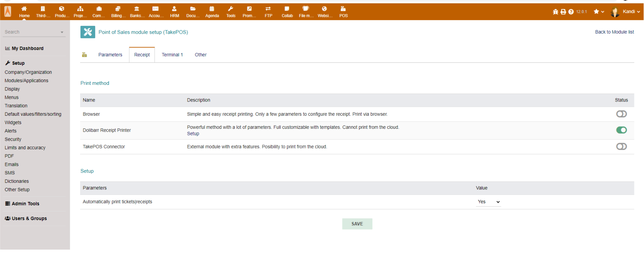Open Limits and accuracy setup
The width and height of the screenshot is (644, 265).
tap(25, 148)
